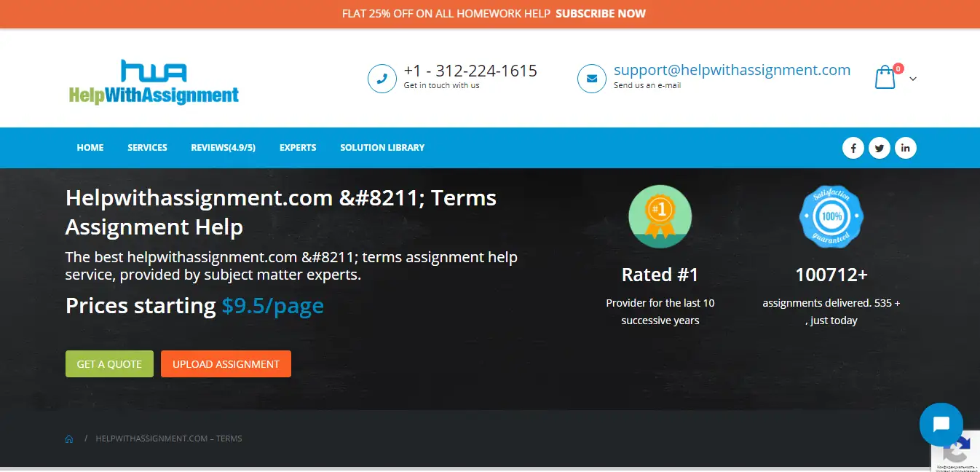Click the LinkedIn social icon
Image resolution: width=980 pixels, height=472 pixels.
906,148
